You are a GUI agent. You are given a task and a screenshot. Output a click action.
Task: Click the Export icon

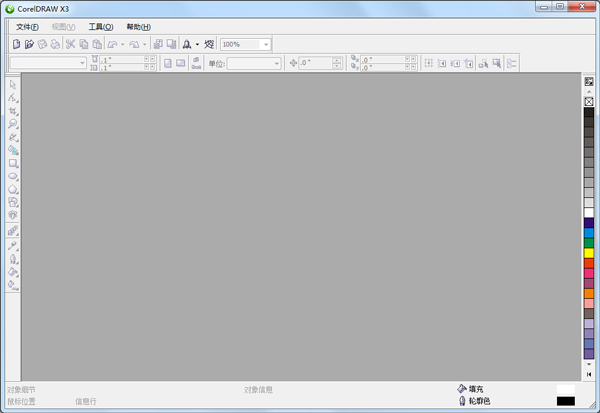click(x=171, y=44)
